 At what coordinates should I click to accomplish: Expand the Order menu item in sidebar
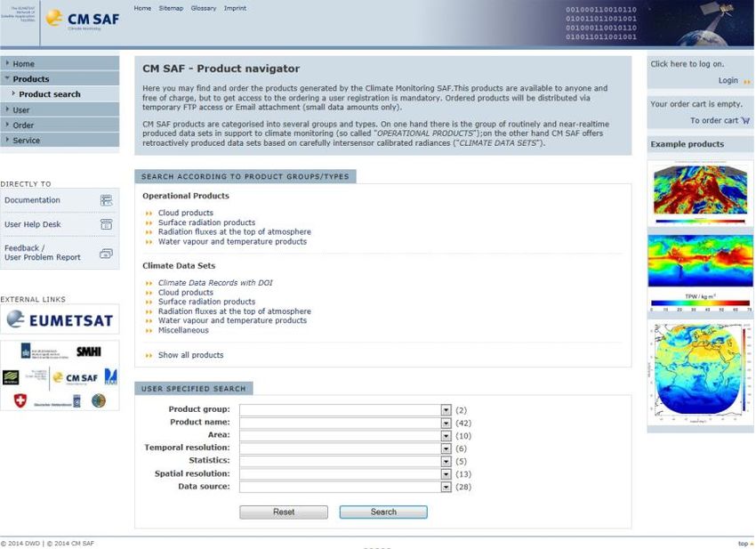point(60,125)
